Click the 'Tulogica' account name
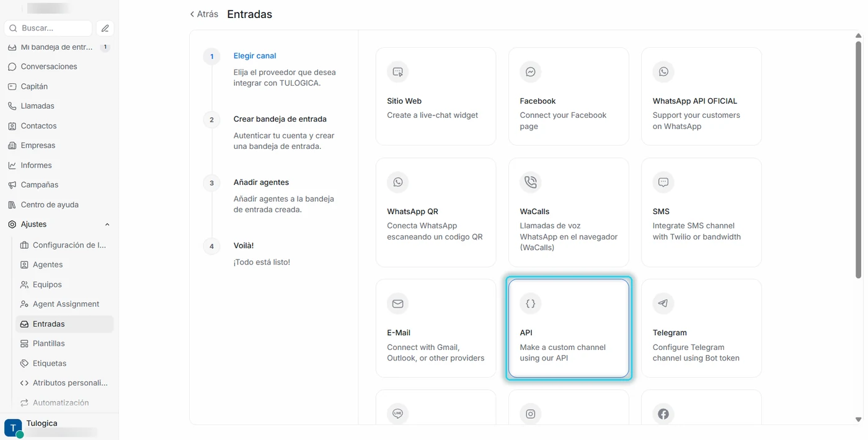The width and height of the screenshot is (868, 440). click(42, 423)
